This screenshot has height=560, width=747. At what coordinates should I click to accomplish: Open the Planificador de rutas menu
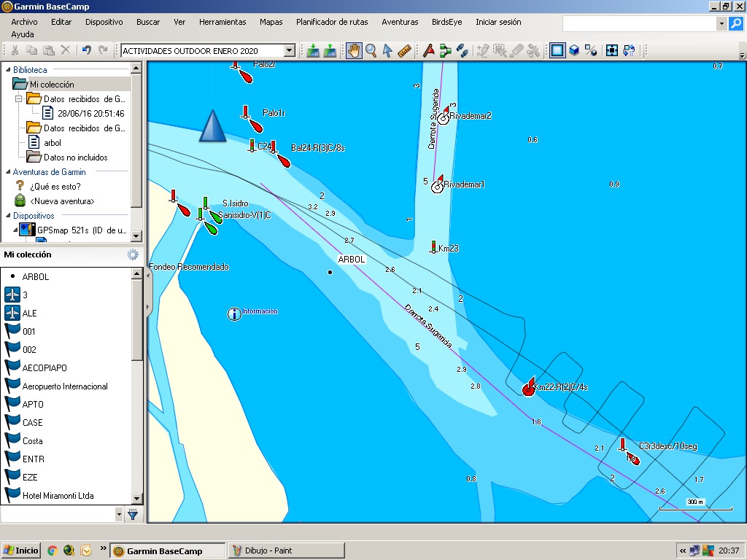coord(332,22)
